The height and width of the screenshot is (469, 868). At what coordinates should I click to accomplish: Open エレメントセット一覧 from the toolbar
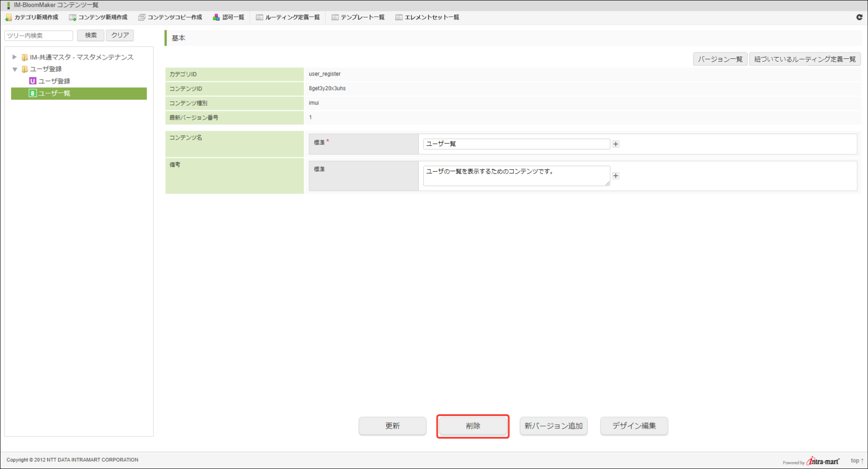coord(427,18)
